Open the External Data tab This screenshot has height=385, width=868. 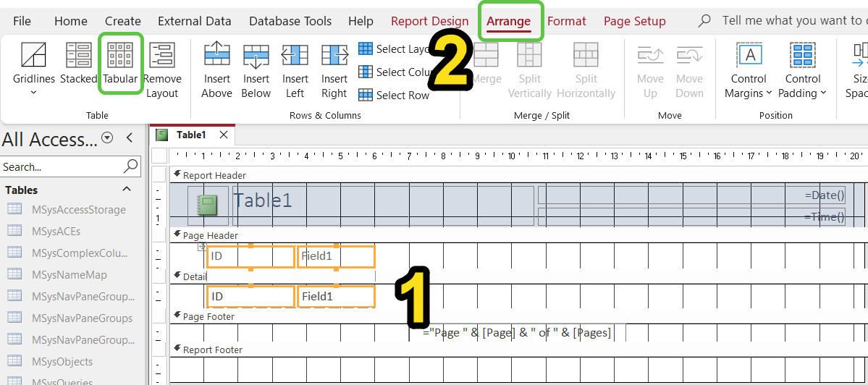click(194, 21)
